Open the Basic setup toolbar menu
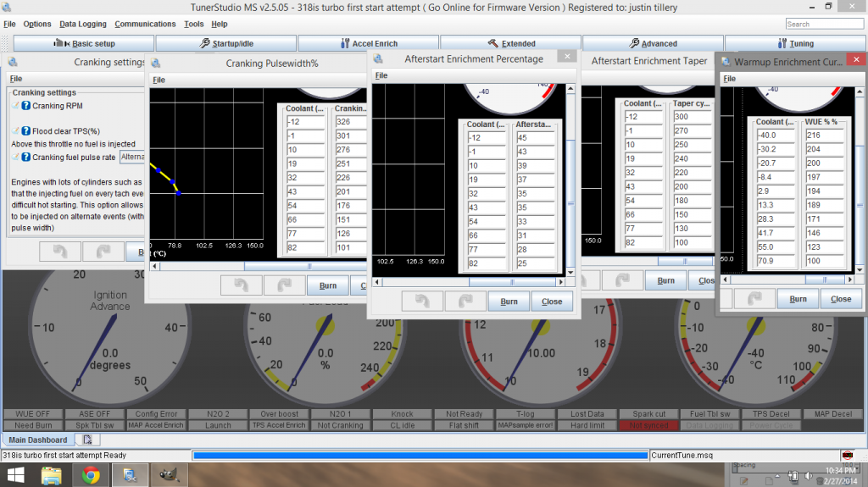This screenshot has width=868, height=487. (x=84, y=43)
